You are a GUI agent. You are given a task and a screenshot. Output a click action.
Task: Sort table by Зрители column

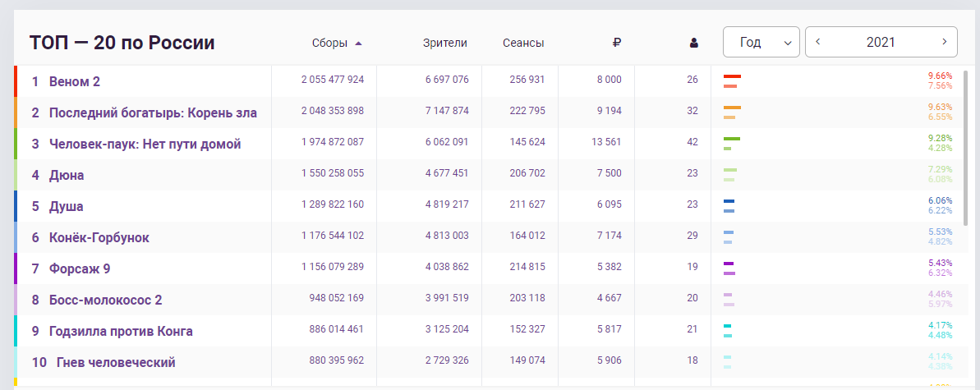coord(444,43)
